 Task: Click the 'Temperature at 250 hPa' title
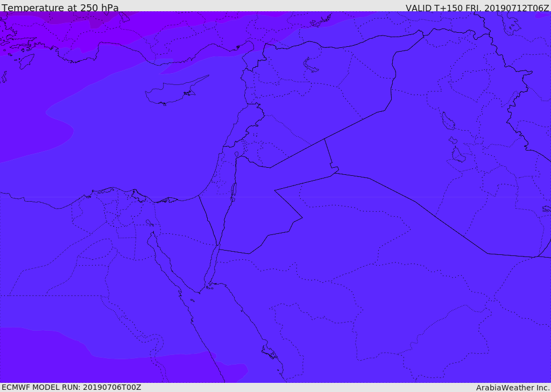point(60,8)
